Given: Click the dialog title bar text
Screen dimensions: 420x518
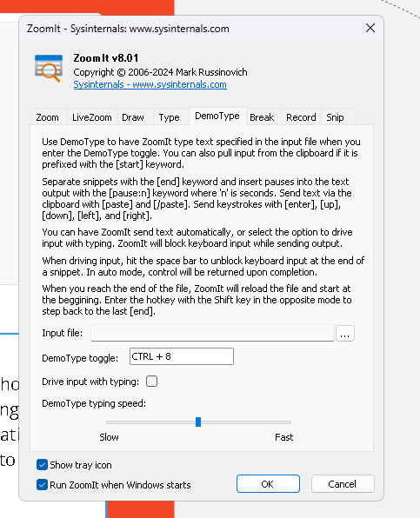Looking at the screenshot, I should click(128, 29).
